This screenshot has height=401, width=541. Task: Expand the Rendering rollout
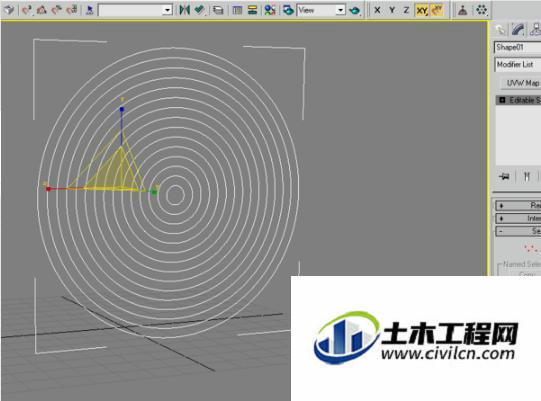click(x=518, y=205)
